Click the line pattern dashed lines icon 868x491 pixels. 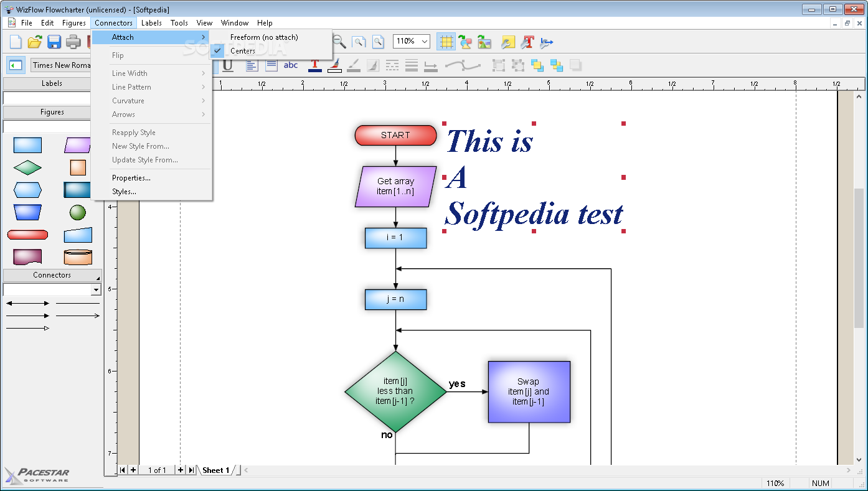pyautogui.click(x=392, y=65)
